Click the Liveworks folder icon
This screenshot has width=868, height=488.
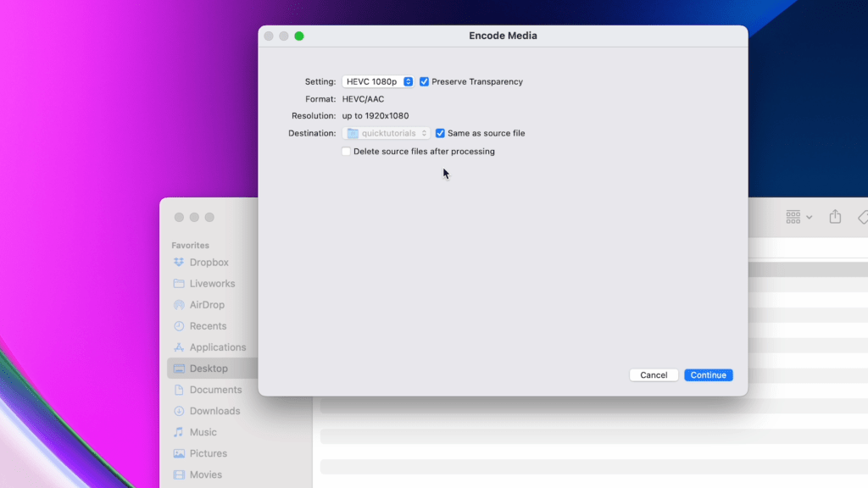[179, 284]
